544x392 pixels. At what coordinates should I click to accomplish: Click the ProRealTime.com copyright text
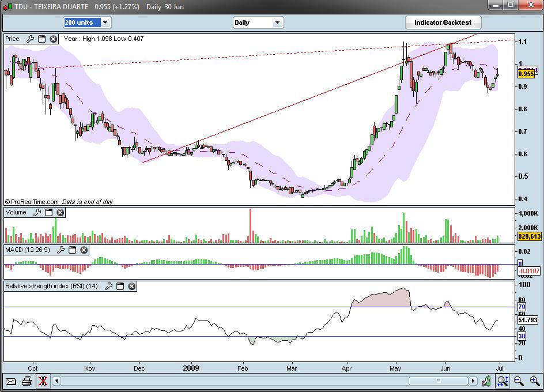(x=32, y=202)
